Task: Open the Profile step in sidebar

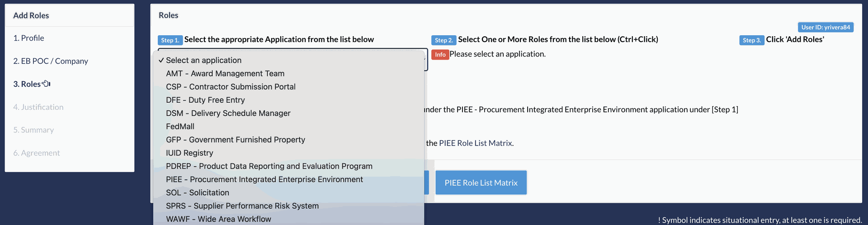Action: 28,38
